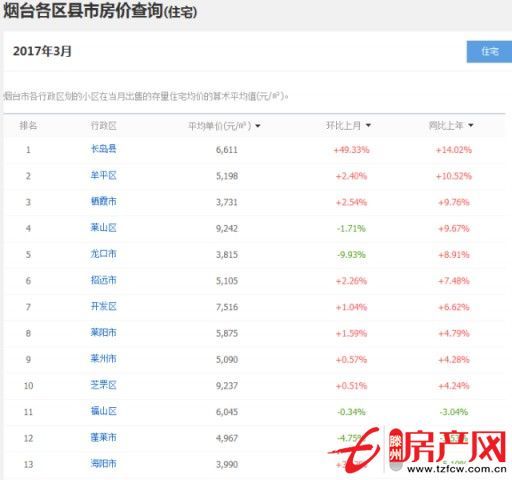Click the 行政区 column header

pos(104,126)
